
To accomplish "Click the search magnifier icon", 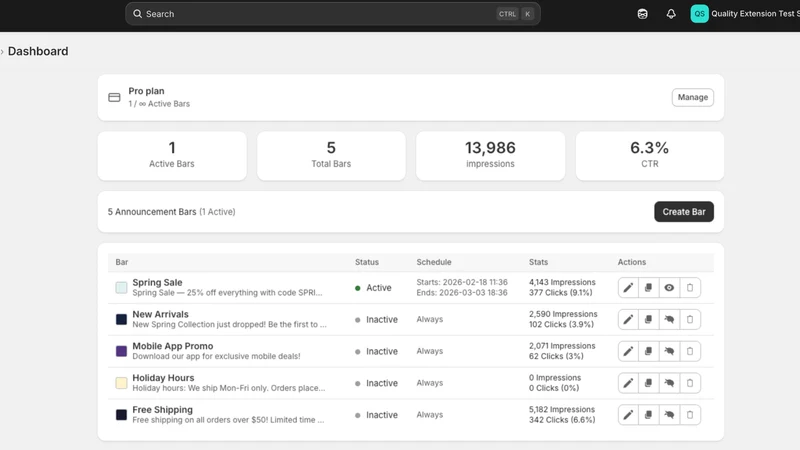I will (137, 14).
